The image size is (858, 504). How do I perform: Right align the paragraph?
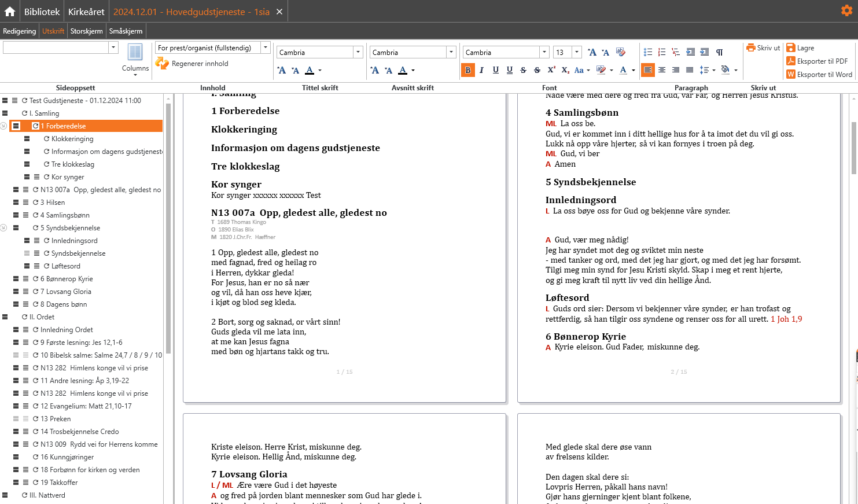676,70
